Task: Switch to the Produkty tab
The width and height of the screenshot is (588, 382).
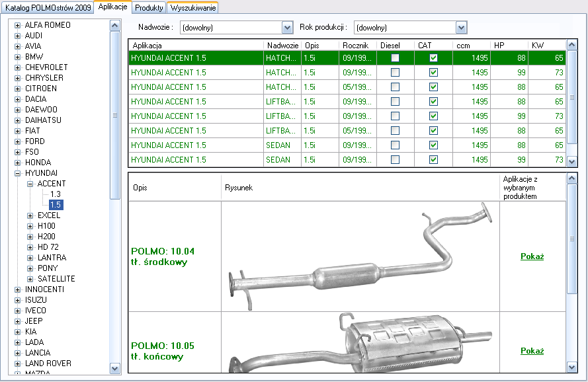Action: 149,7
